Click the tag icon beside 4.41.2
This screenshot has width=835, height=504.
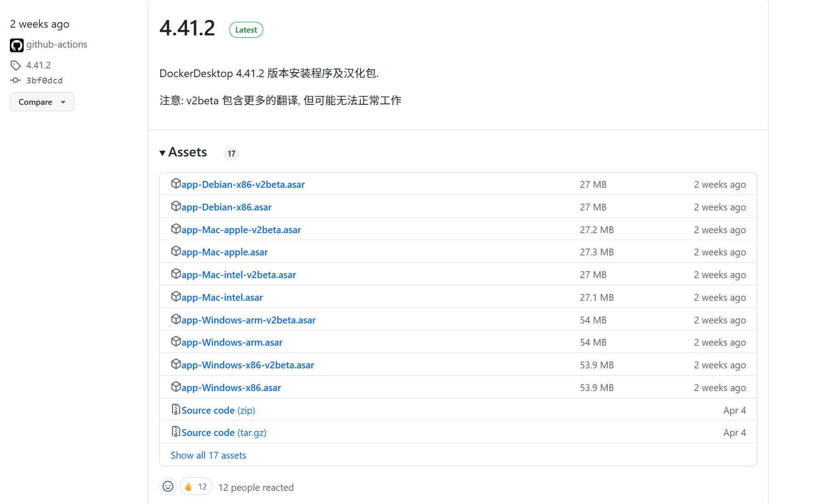[x=15, y=65]
